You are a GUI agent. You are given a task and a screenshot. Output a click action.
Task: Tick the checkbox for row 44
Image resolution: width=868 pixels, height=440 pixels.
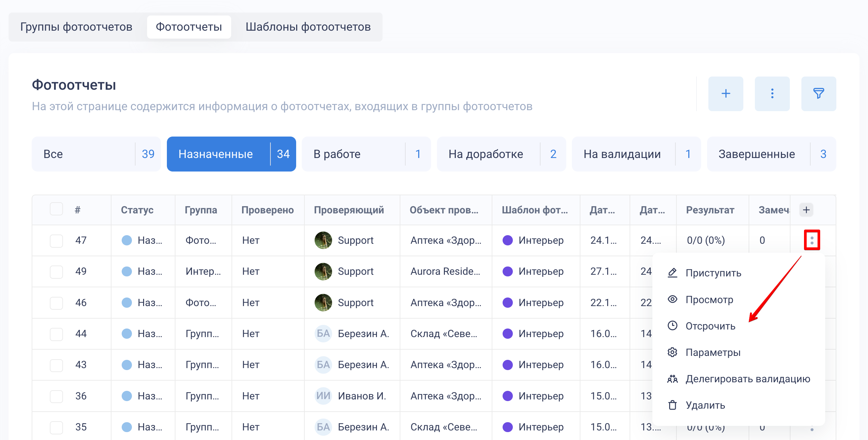tap(56, 334)
